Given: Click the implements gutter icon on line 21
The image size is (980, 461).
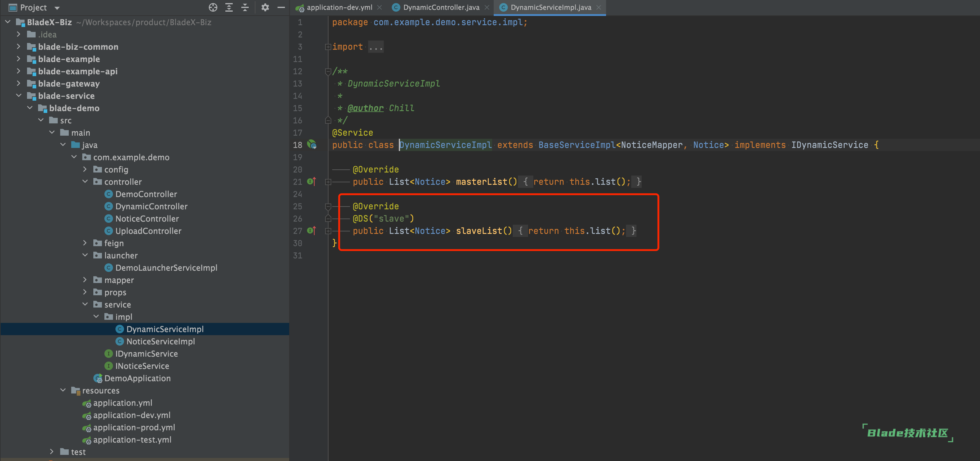Looking at the screenshot, I should pyautogui.click(x=312, y=181).
